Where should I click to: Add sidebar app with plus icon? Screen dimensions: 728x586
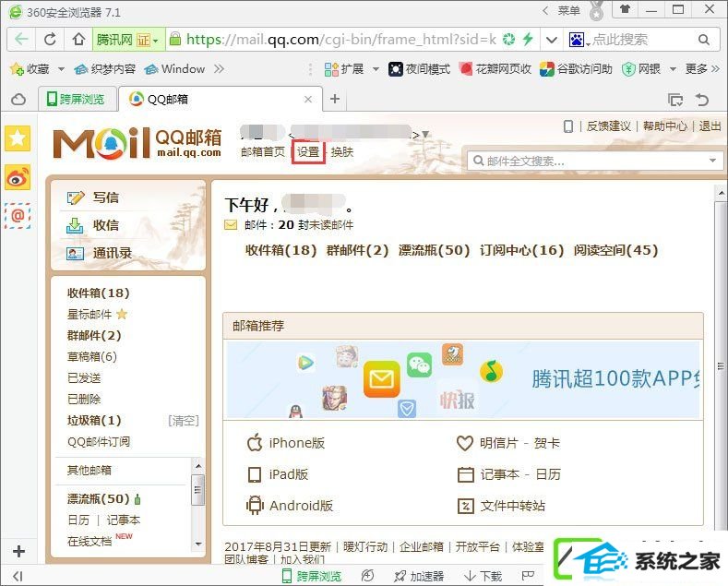point(18,552)
